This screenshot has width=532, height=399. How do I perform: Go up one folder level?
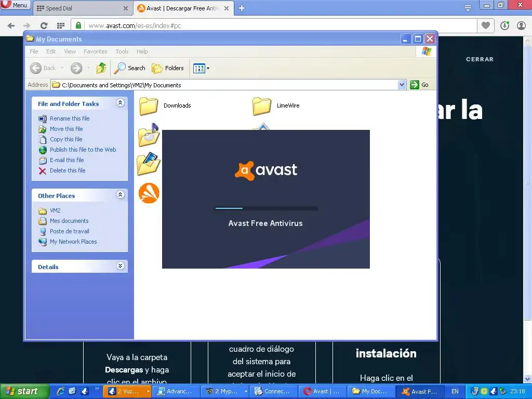[x=101, y=68]
